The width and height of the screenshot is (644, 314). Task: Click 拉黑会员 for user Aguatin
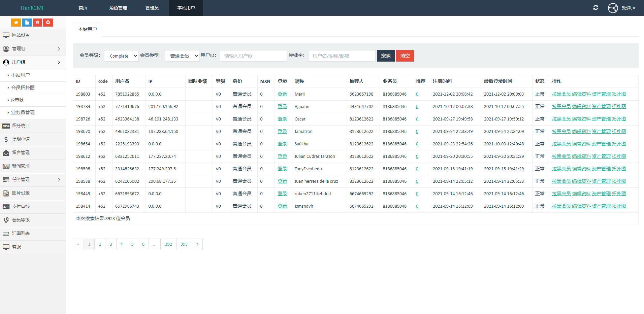(561, 107)
